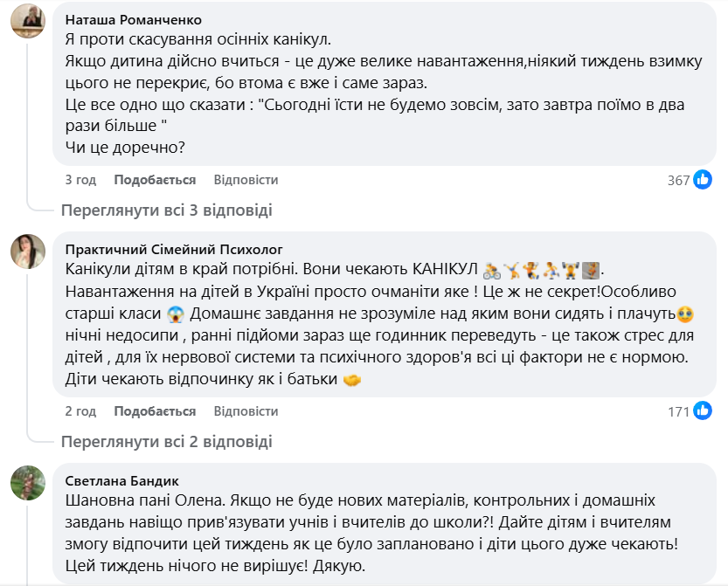This screenshot has width=728, height=586.
Task: Click the '3 год' comment timestamp
Action: pos(80,180)
